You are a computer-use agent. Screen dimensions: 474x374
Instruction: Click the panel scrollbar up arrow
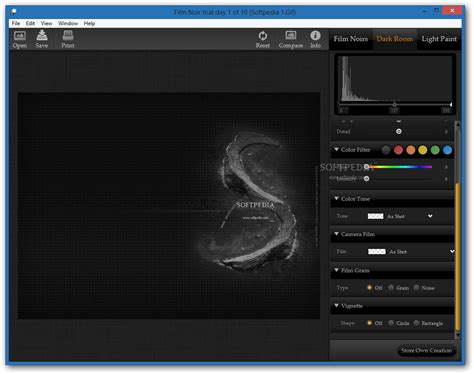pyautogui.click(x=458, y=125)
